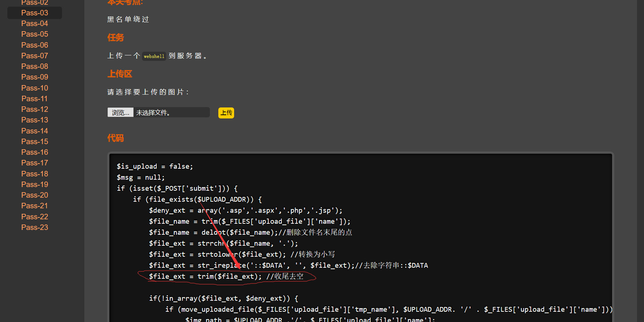644x322 pixels.
Task: Open Pass-16 from the list
Action: click(x=34, y=152)
